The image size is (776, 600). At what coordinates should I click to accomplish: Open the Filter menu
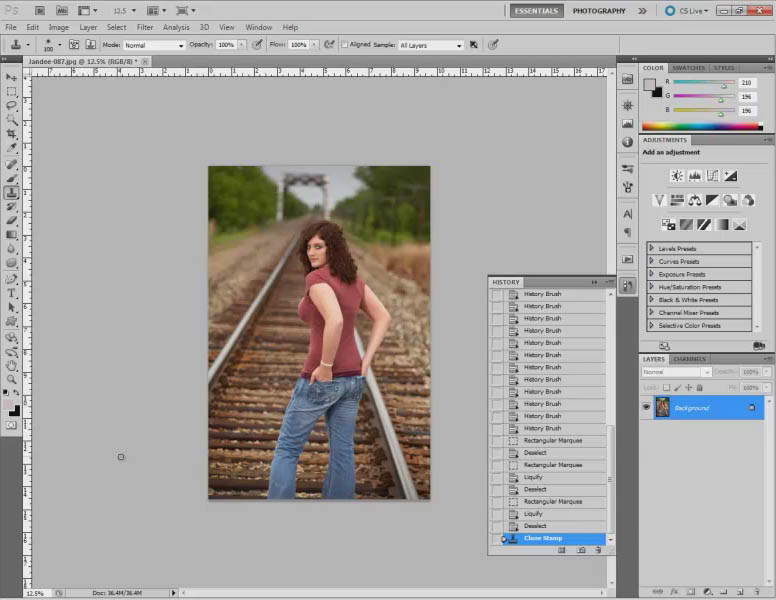point(145,27)
